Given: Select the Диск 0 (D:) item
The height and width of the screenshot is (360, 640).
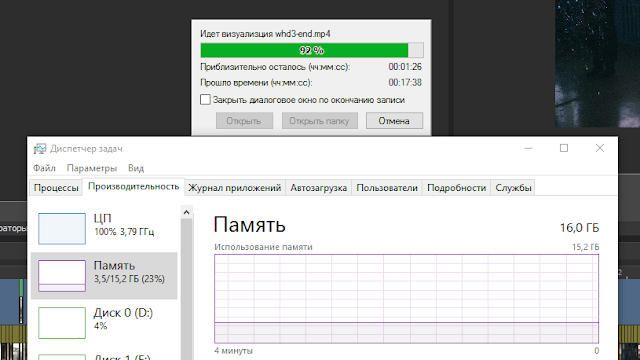Looking at the screenshot, I should point(104,322).
